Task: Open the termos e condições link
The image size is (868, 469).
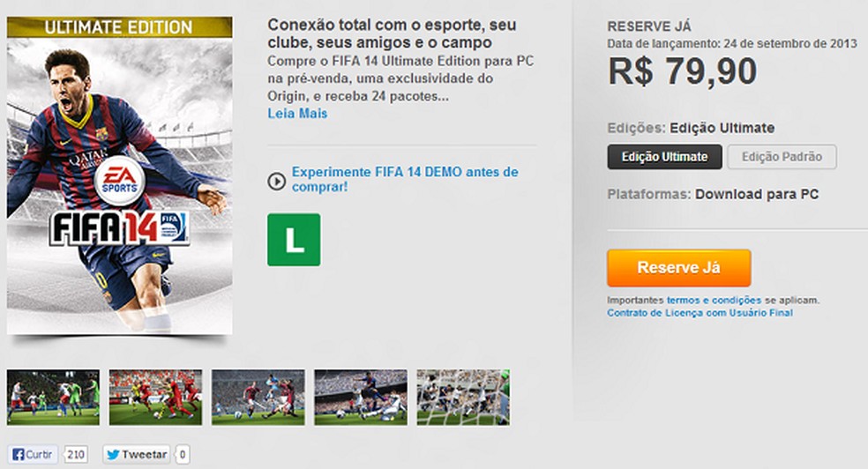Action: point(715,301)
